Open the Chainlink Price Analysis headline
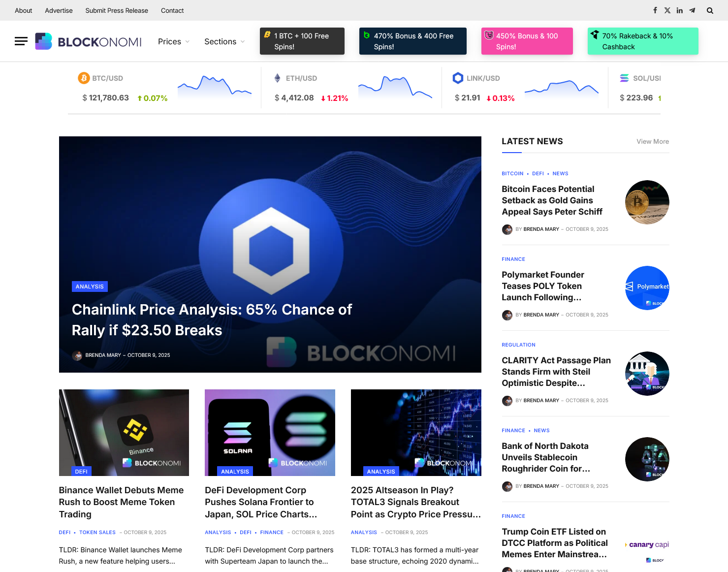This screenshot has height=572, width=728. pos(212,319)
